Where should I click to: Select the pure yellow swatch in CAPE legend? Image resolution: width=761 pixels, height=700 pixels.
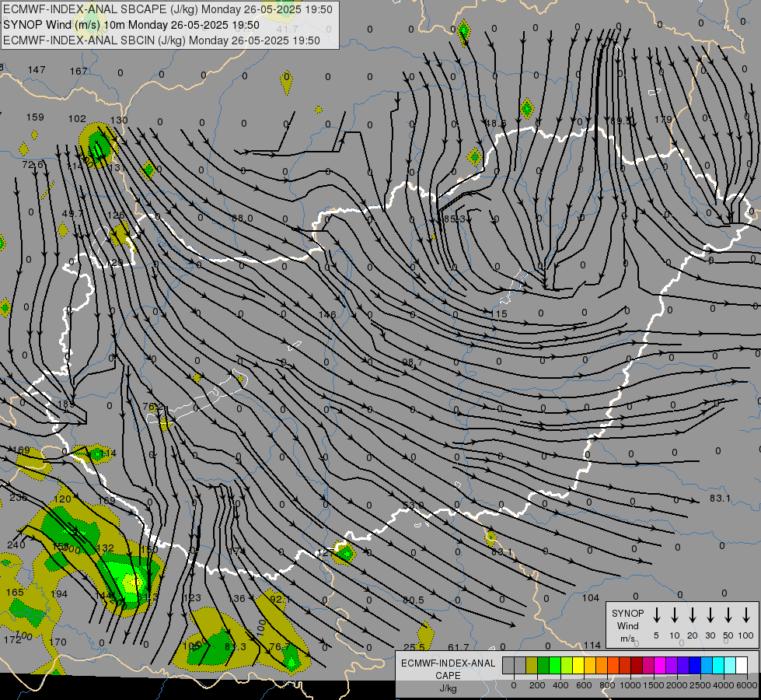(578, 665)
